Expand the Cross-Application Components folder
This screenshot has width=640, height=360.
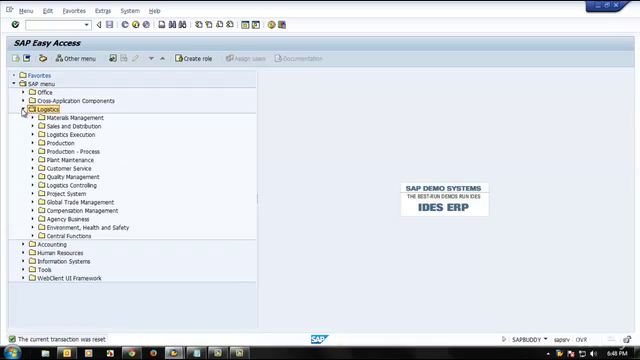pos(23,100)
